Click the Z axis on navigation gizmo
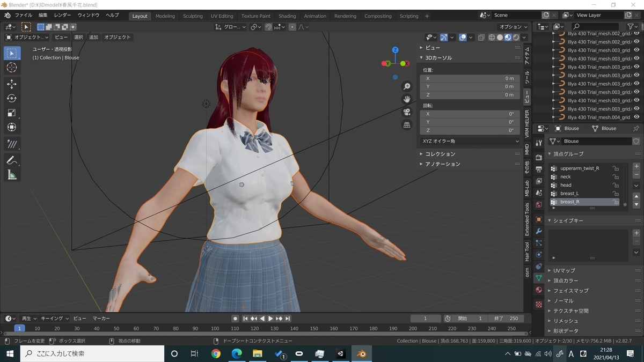 (x=395, y=50)
